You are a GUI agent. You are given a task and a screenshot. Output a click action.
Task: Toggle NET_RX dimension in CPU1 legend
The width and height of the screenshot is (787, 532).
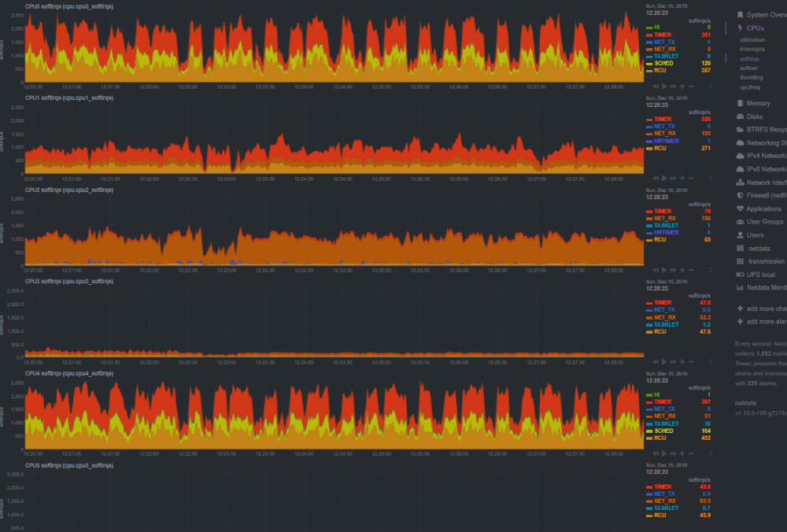pyautogui.click(x=664, y=134)
